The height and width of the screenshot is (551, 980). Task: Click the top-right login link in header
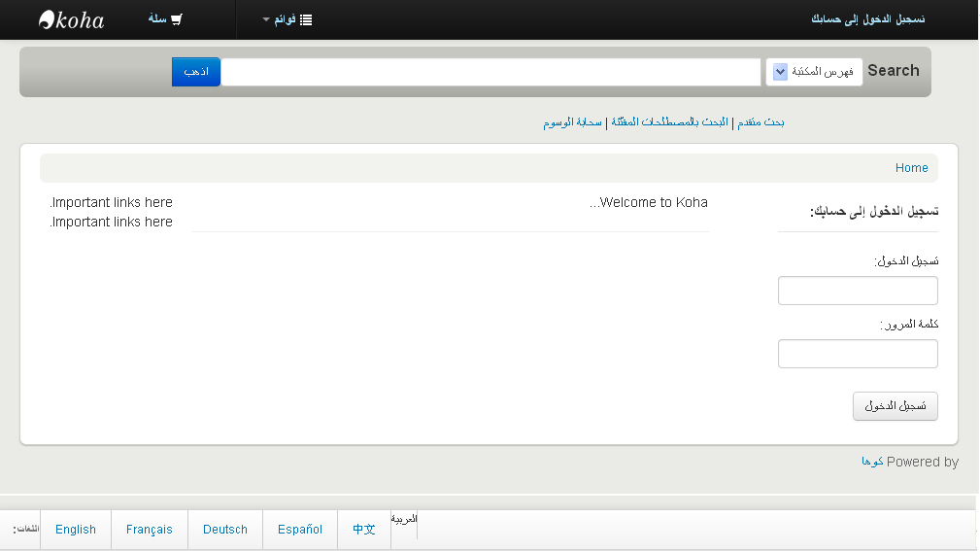[x=867, y=19]
